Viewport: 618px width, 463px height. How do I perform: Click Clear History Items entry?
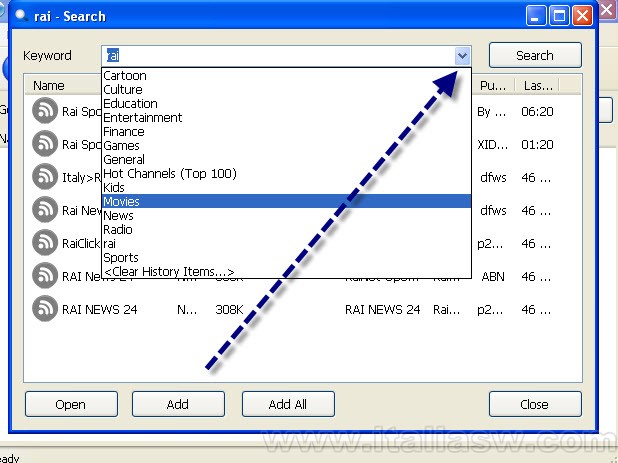[286, 271]
